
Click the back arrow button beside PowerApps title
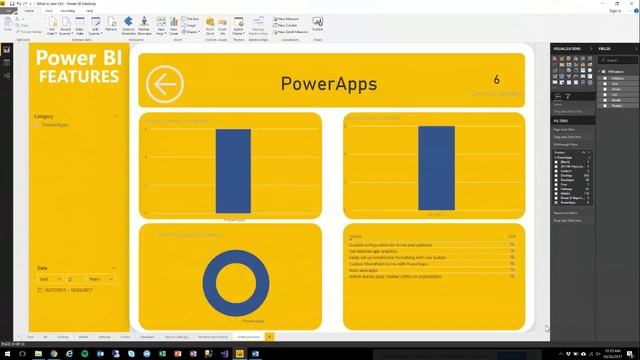pos(165,84)
